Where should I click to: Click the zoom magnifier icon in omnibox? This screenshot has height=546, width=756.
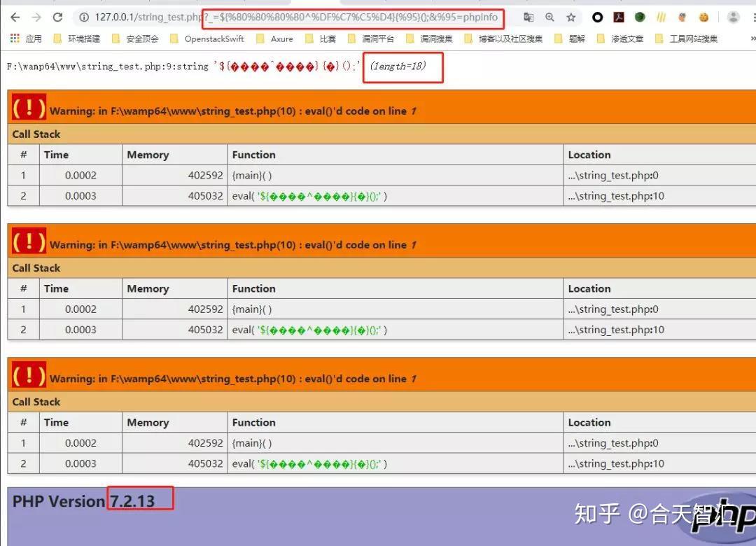point(550,17)
